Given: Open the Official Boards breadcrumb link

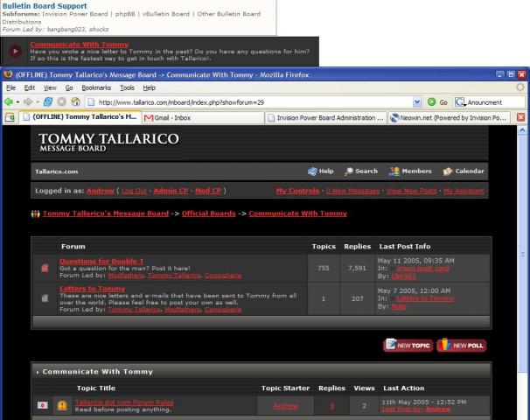Looking at the screenshot, I should pyautogui.click(x=208, y=213).
